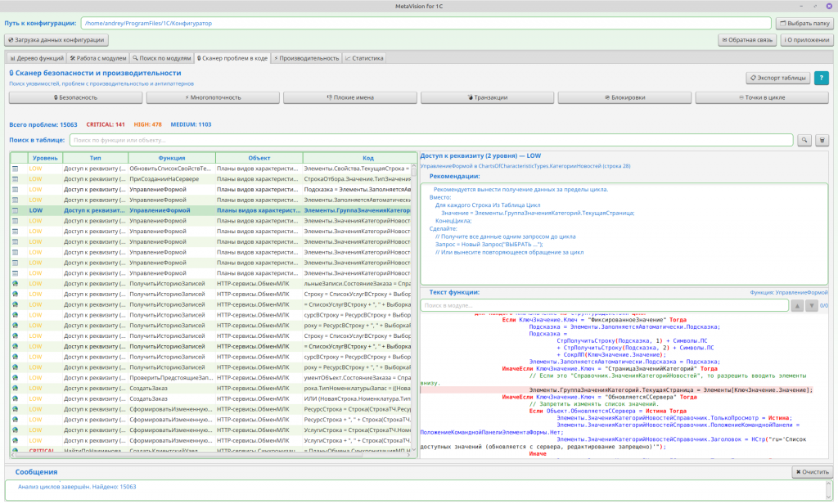
Task: Click the globe icon on ПроверитьПредстоящиеЗап row
Action: pos(15,377)
